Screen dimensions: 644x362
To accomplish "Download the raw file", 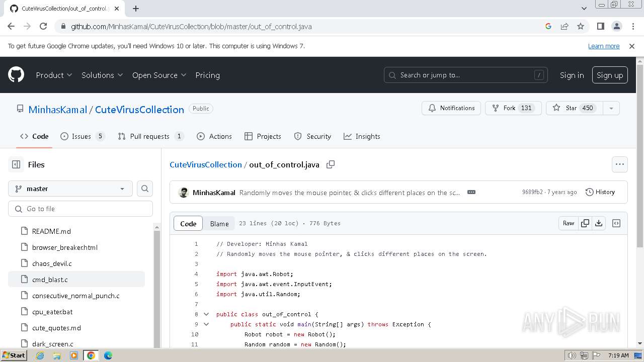I will [x=599, y=223].
